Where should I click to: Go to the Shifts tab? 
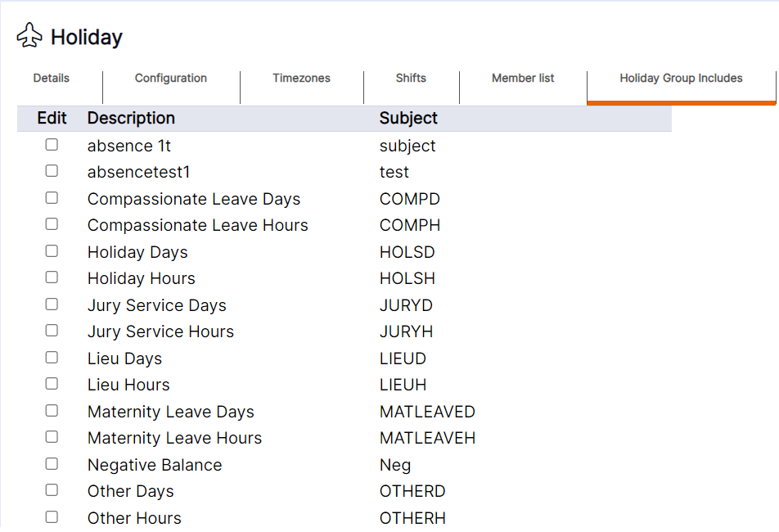click(x=411, y=78)
